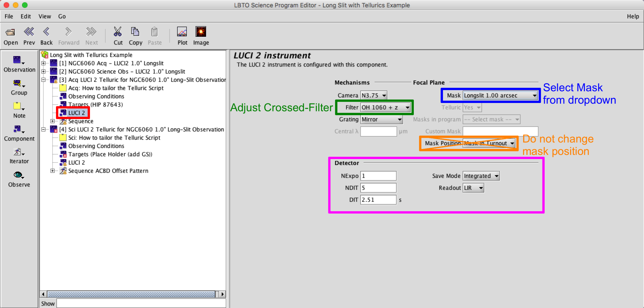The height and width of the screenshot is (308, 644).
Task: Click icon of Targets (Place Holder (add GS))
Action: pos(63,154)
